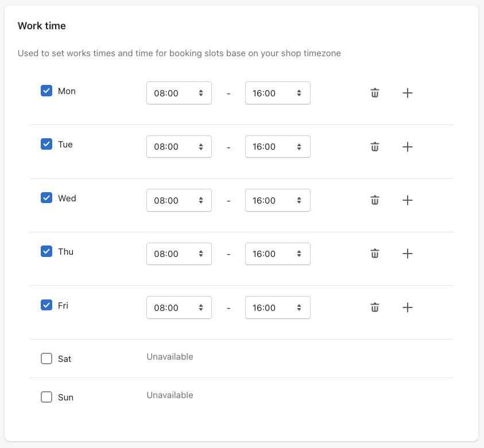This screenshot has width=484, height=448.
Task: Click the trash icon for Wednesday
Action: pyautogui.click(x=374, y=200)
